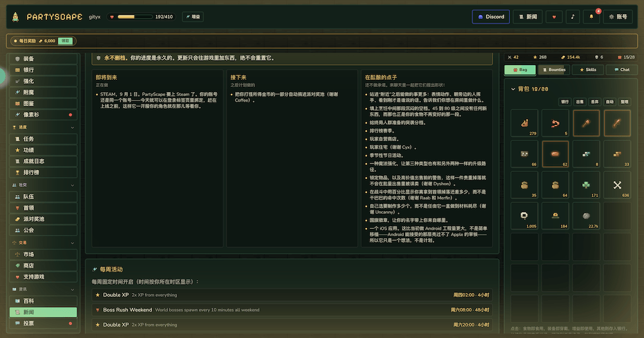Switch to the Skills tab

[x=588, y=70]
